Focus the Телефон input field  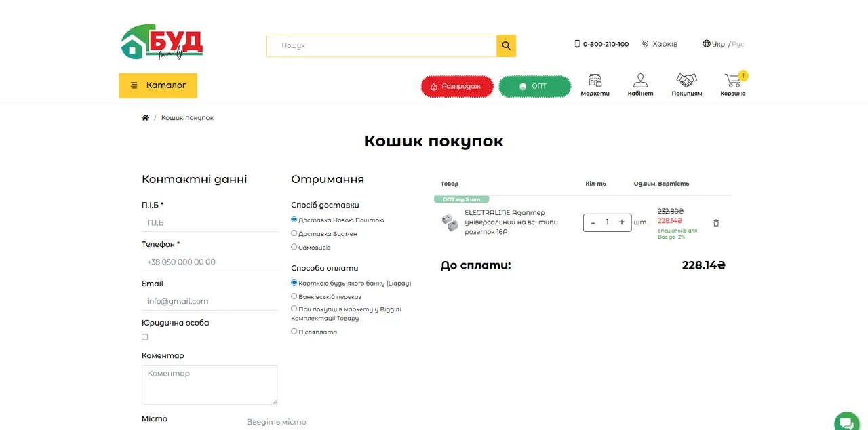pos(210,262)
